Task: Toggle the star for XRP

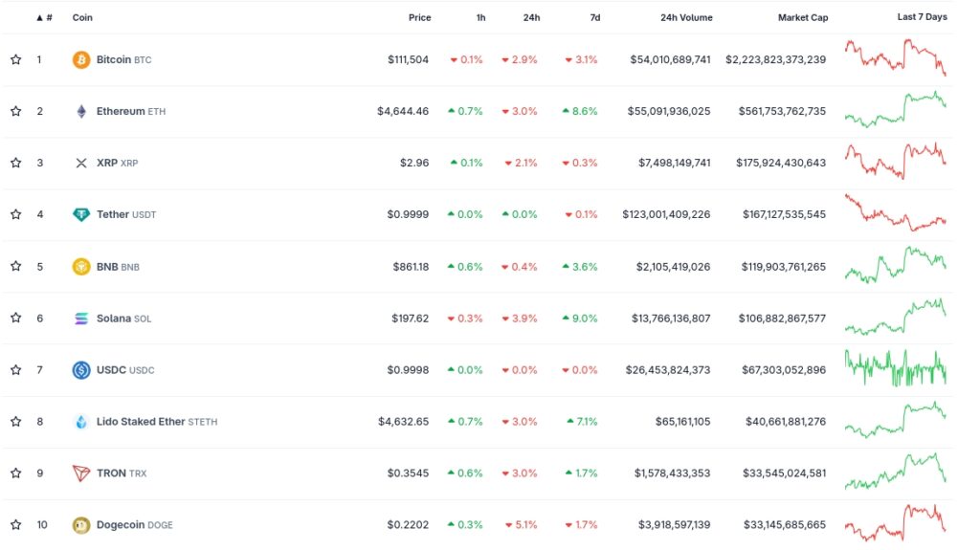Action: click(15, 164)
